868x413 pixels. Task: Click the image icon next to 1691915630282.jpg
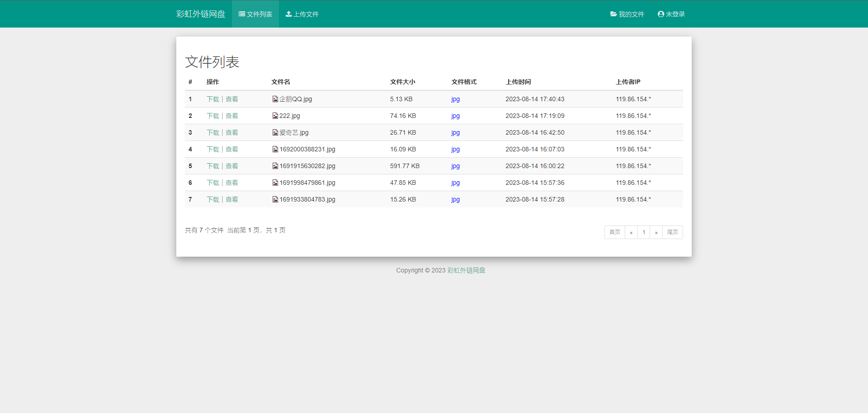[275, 166]
